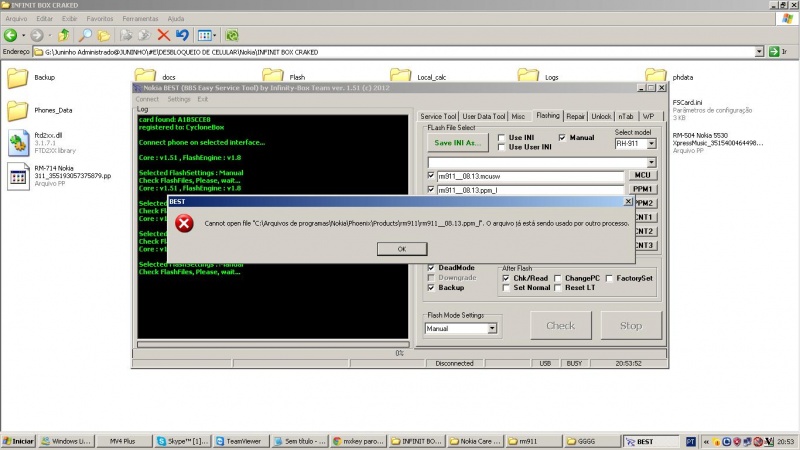Enable the Set Normal checkbox
The image size is (800, 450).
(506, 288)
